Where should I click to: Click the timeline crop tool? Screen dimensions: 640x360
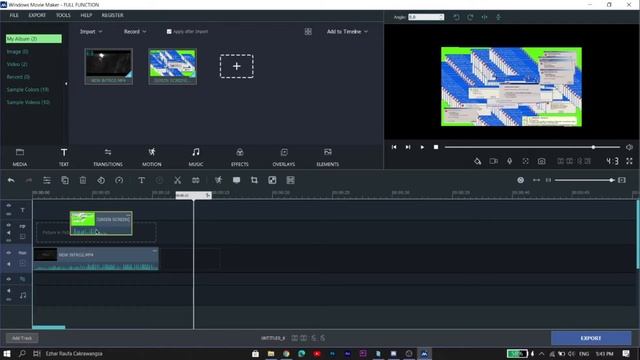click(254, 180)
